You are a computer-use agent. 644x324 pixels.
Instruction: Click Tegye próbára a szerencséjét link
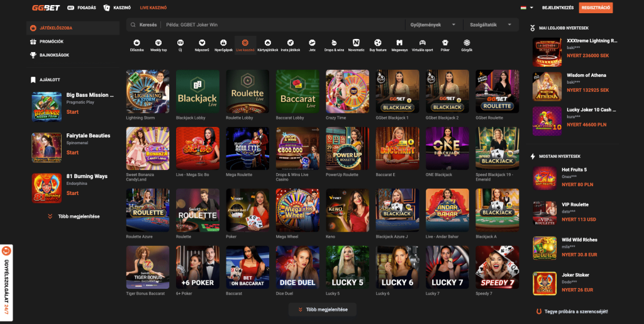pos(572,311)
